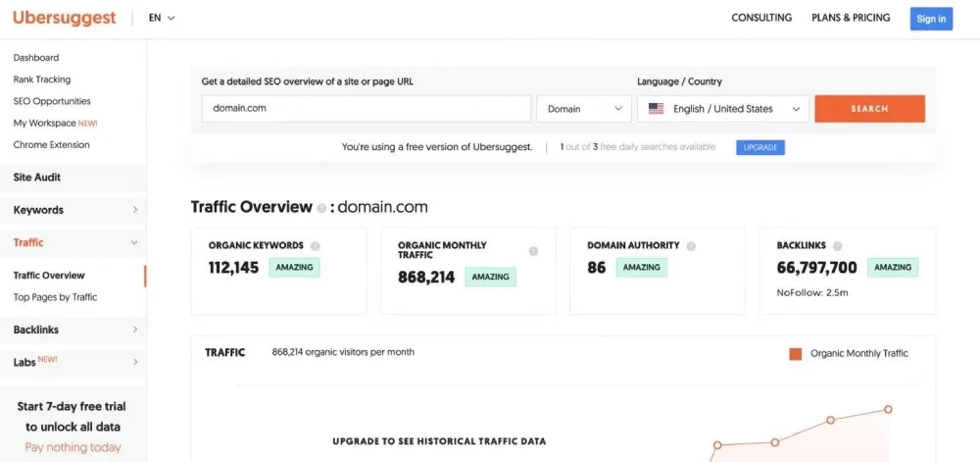Click the Ubersuggest logo
The width and height of the screenshot is (980, 462).
click(64, 18)
